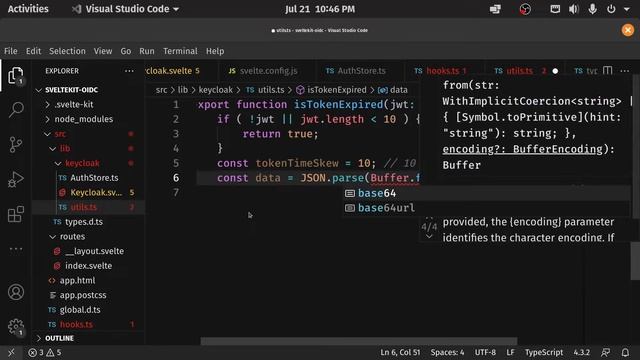The height and width of the screenshot is (360, 640).
Task: Choose base64 from autocomplete suggestions
Action: (x=486, y=193)
